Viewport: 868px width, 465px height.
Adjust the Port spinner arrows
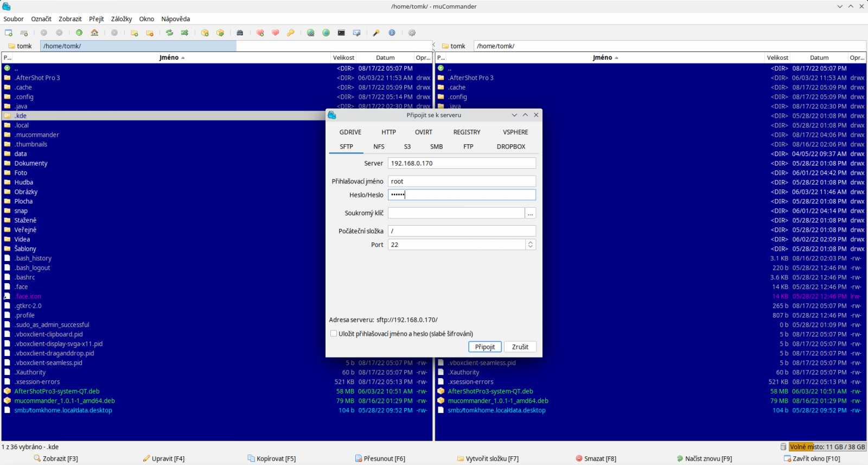(x=531, y=245)
